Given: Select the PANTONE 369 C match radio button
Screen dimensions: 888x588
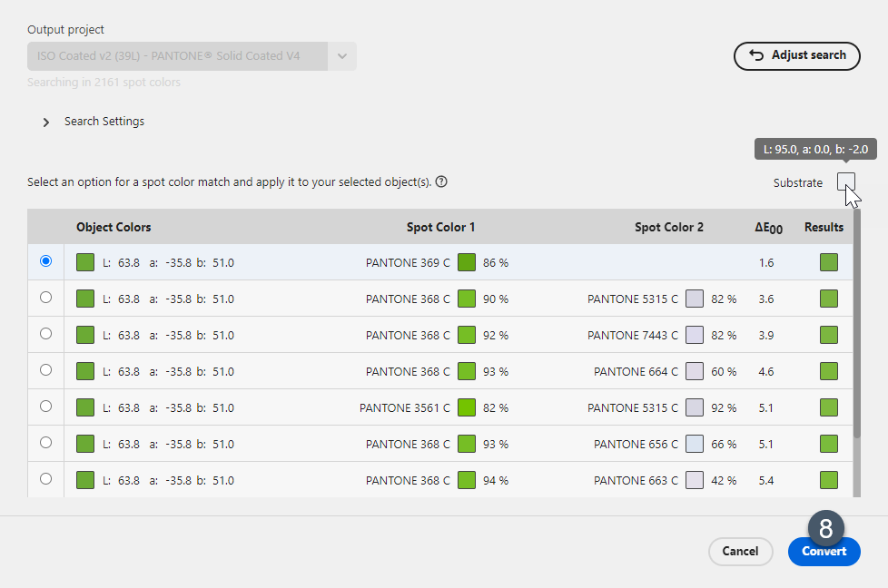Looking at the screenshot, I should tap(46, 261).
